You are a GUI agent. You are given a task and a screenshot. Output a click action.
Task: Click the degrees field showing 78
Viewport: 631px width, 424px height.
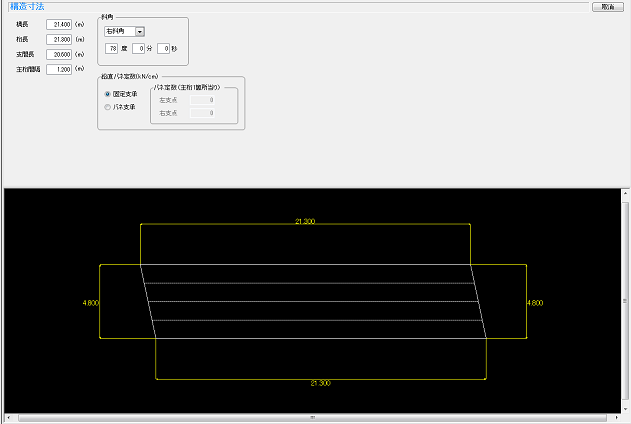coord(111,49)
